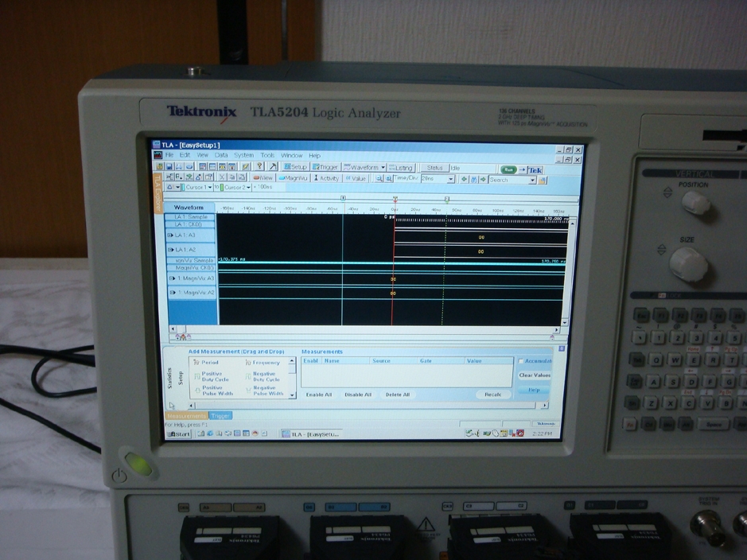Click the Tek logo button
747x560 pixels.
click(535, 170)
